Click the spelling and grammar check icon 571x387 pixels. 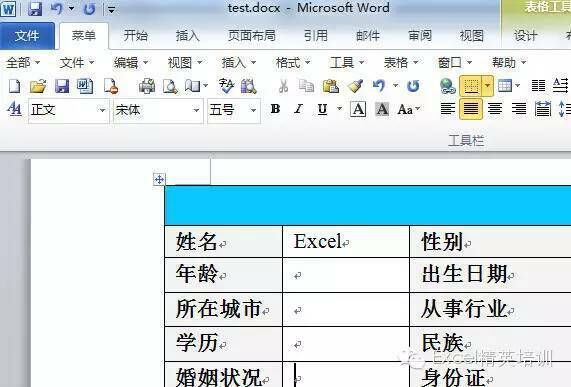[x=226, y=86]
